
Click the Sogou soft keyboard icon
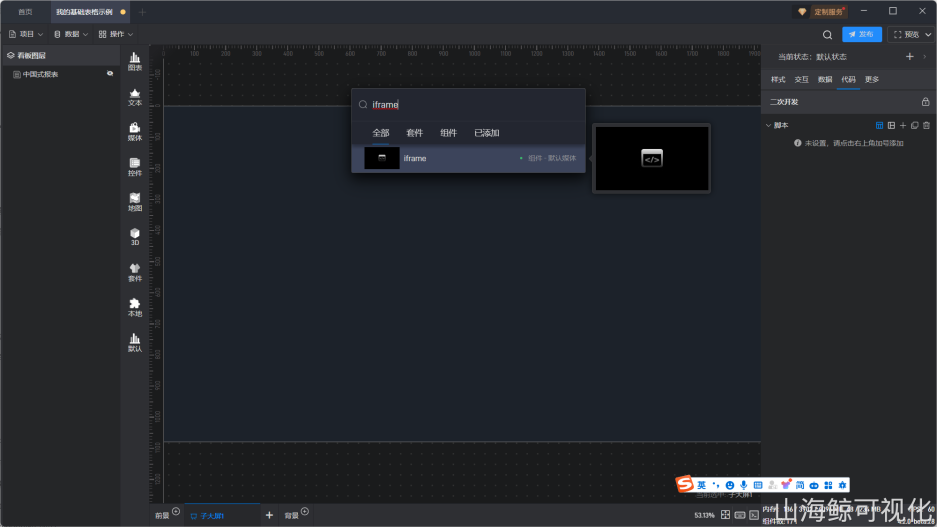(x=758, y=485)
